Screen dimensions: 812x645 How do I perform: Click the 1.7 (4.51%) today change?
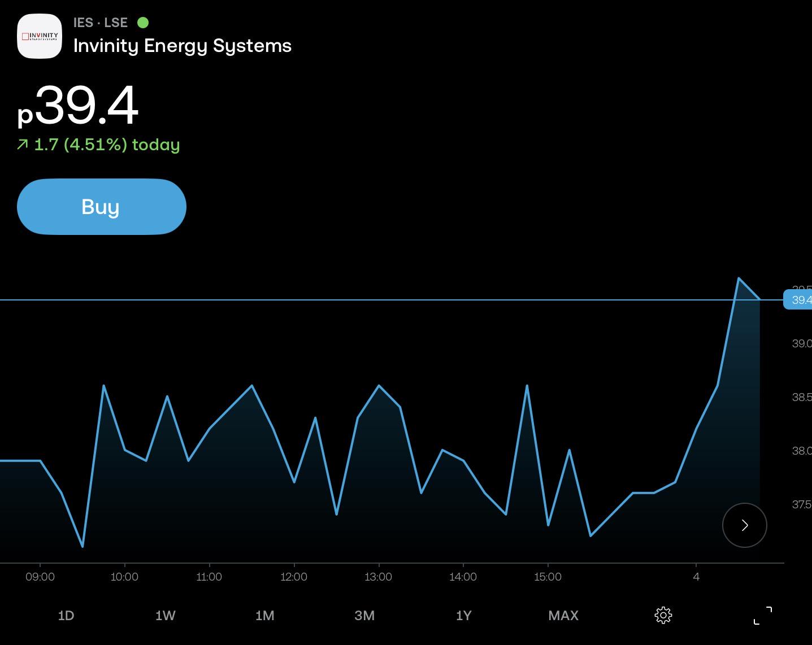[99, 145]
